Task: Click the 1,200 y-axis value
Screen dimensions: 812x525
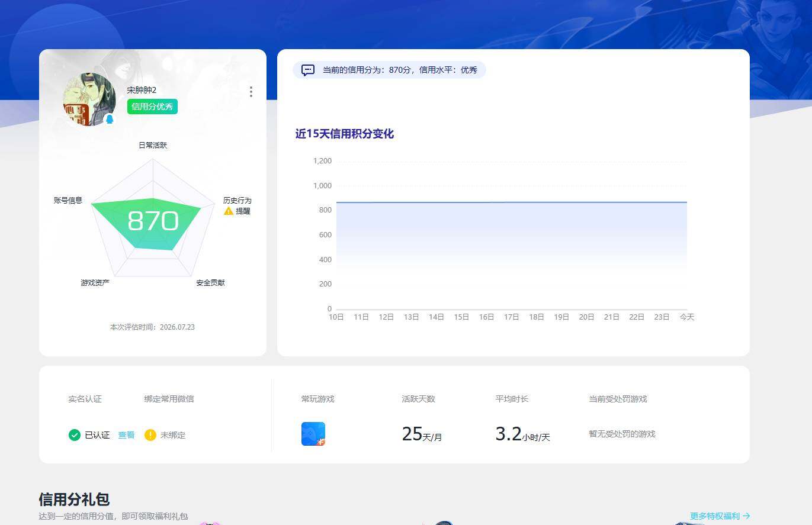Action: coord(322,161)
